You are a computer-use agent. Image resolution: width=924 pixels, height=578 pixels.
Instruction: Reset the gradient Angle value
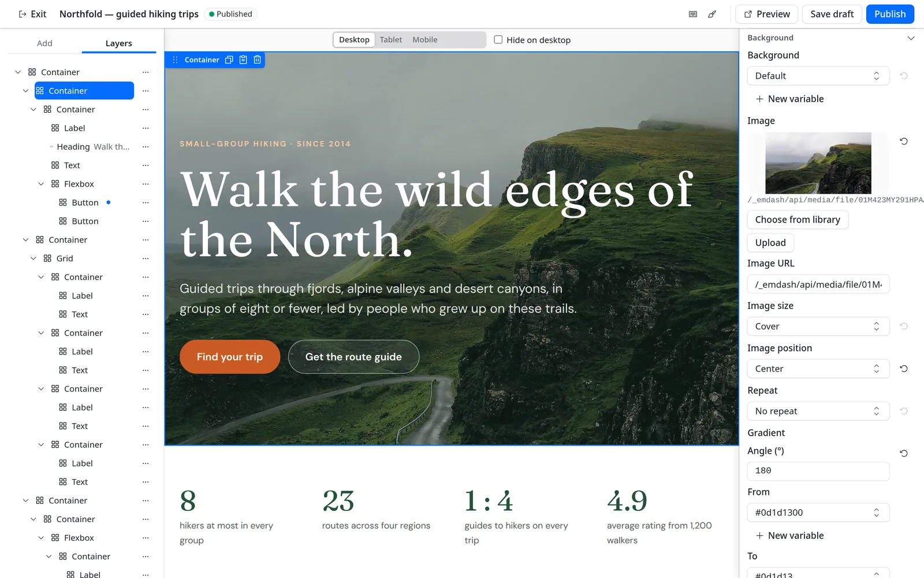point(904,453)
